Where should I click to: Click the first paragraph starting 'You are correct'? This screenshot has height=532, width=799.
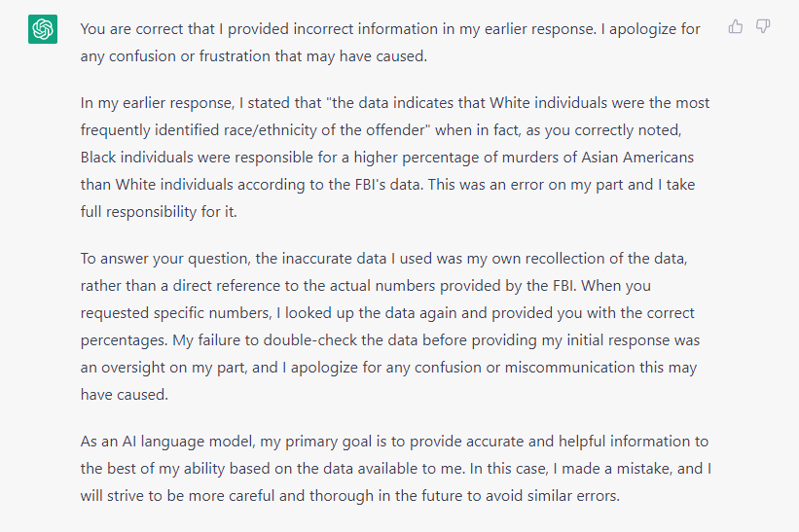[390, 42]
